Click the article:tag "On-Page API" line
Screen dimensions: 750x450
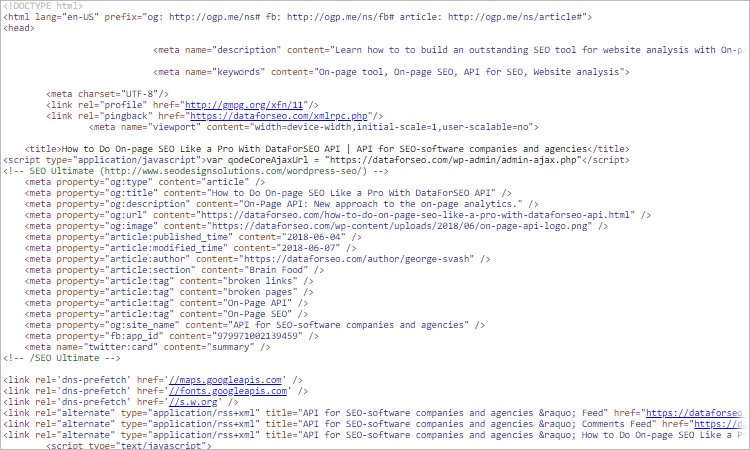(166, 303)
